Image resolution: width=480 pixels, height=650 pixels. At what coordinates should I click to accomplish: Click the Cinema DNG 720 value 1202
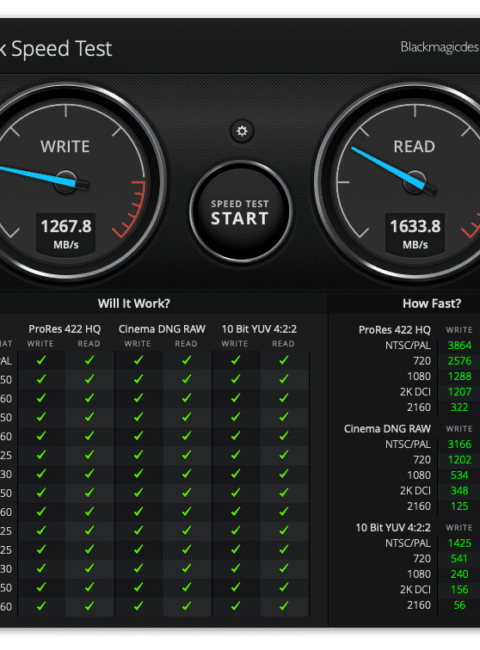(459, 460)
